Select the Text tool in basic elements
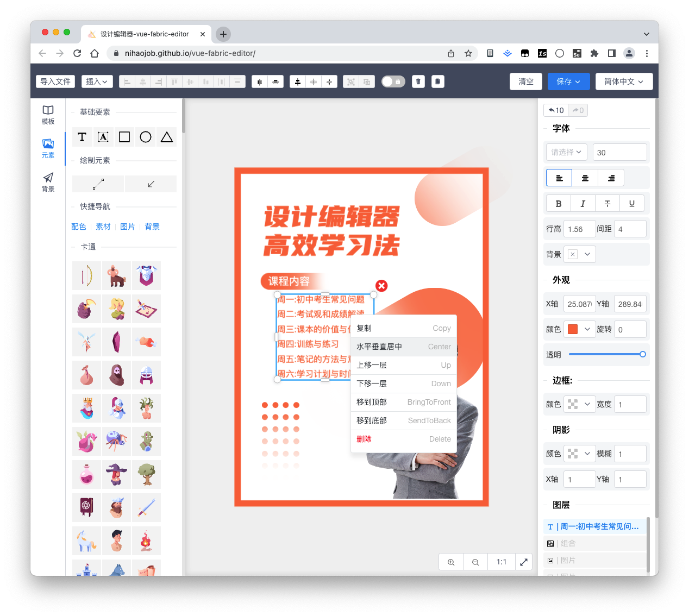The image size is (689, 616). click(x=82, y=137)
